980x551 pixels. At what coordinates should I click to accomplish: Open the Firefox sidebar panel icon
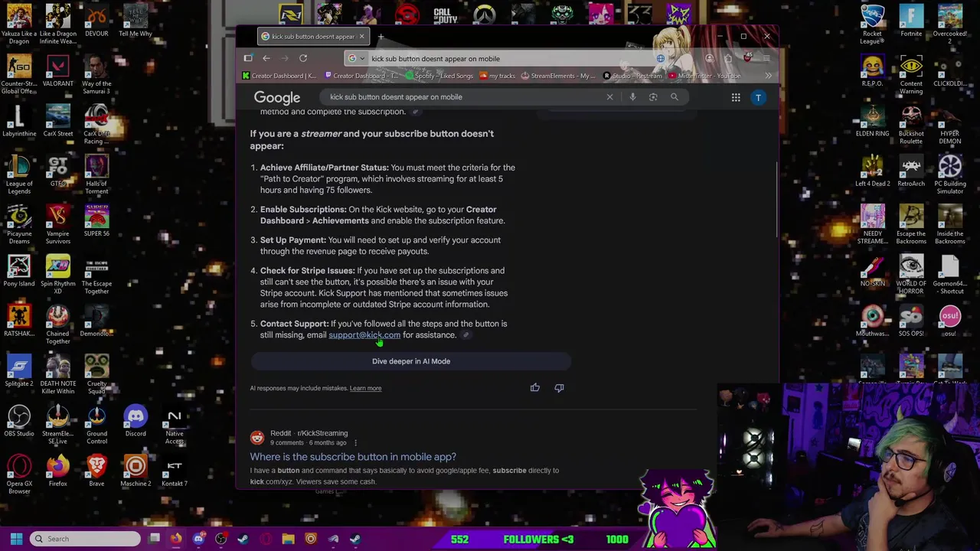pyautogui.click(x=248, y=58)
